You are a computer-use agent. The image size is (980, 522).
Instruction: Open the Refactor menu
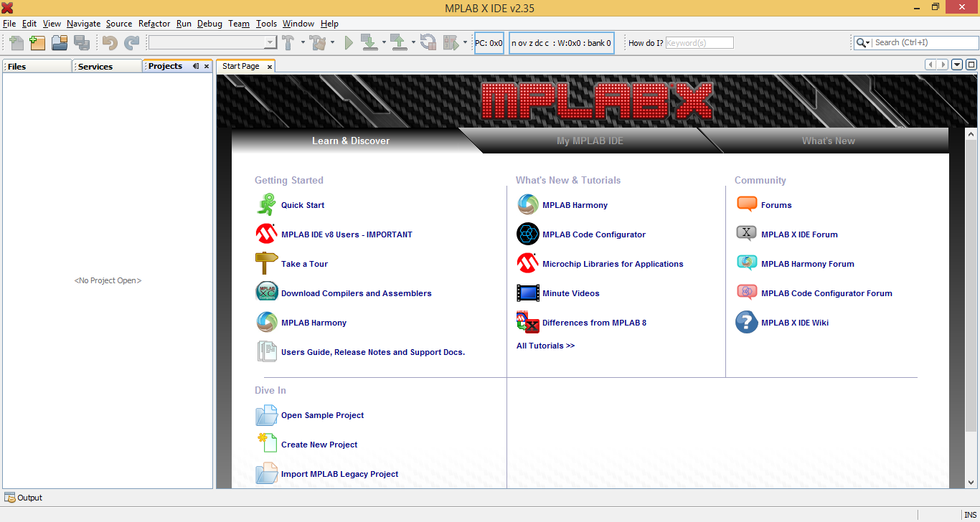(154, 24)
